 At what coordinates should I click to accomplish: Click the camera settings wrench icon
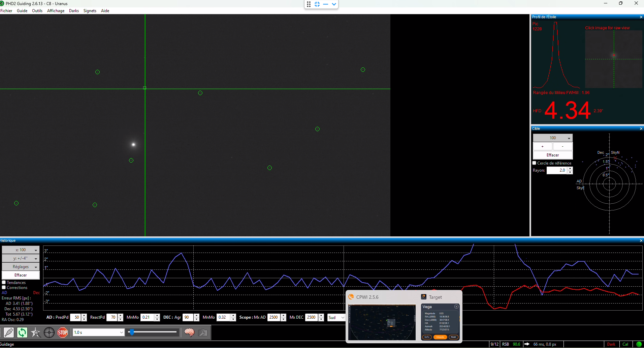click(203, 332)
